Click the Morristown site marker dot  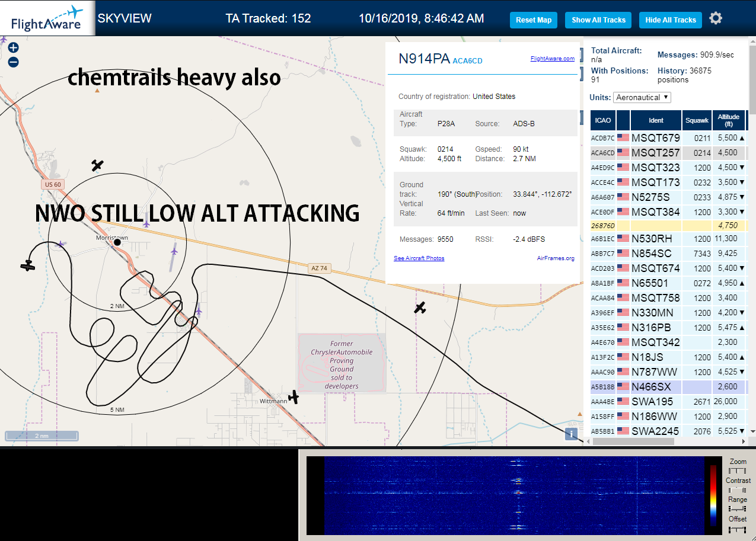click(x=117, y=242)
